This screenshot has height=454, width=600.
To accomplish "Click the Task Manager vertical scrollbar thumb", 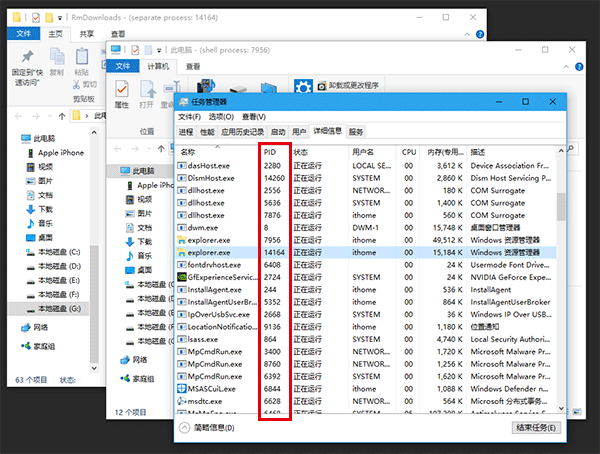I will click(x=561, y=207).
